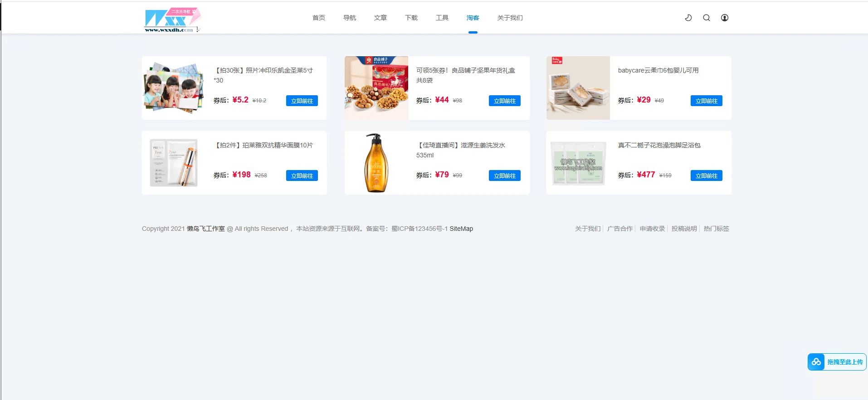Click the 拖拽至此上传 upload label
Viewport: 868px width, 400px height.
tap(845, 362)
